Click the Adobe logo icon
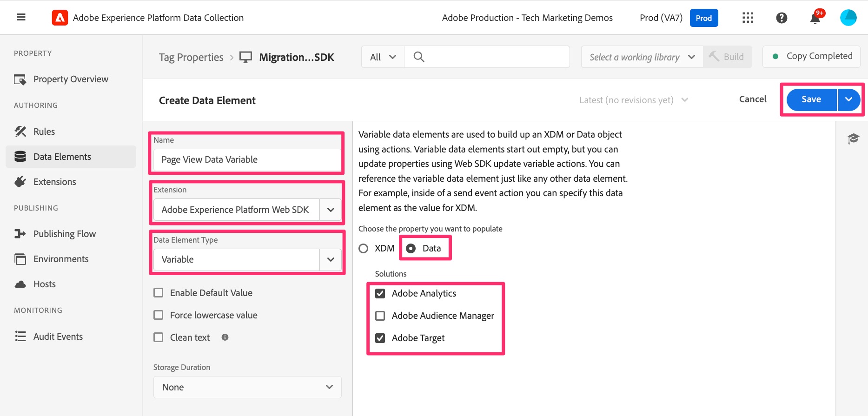868x416 pixels. [x=60, y=18]
